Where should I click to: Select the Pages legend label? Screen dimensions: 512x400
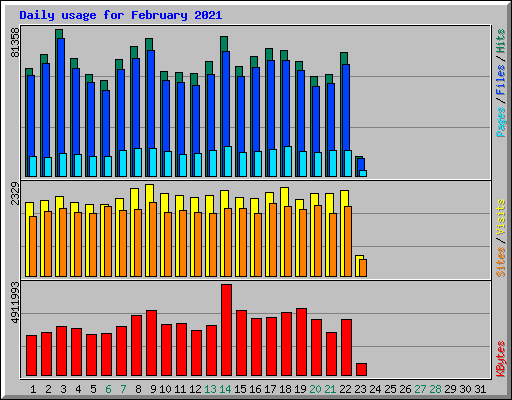click(x=501, y=122)
